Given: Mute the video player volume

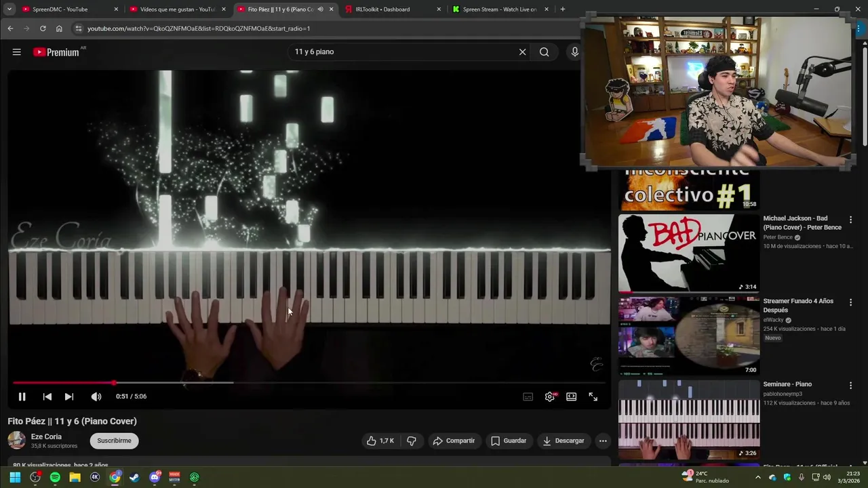Looking at the screenshot, I should tap(96, 396).
